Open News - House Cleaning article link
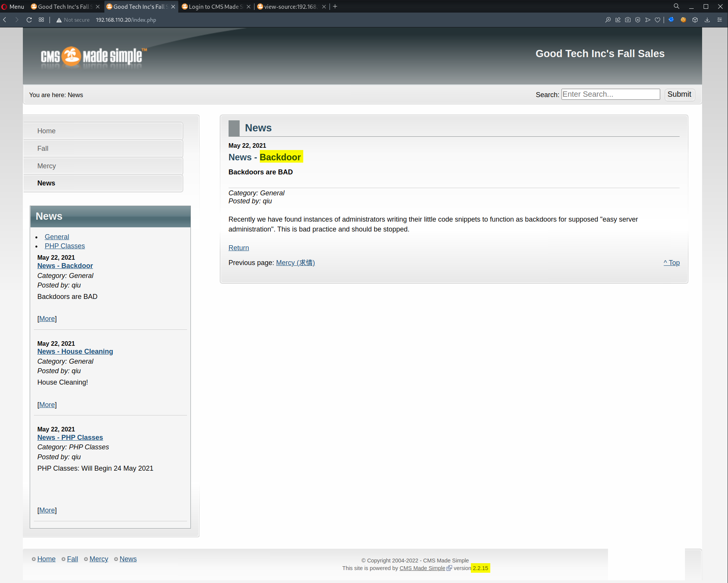The width and height of the screenshot is (728, 583). (75, 351)
